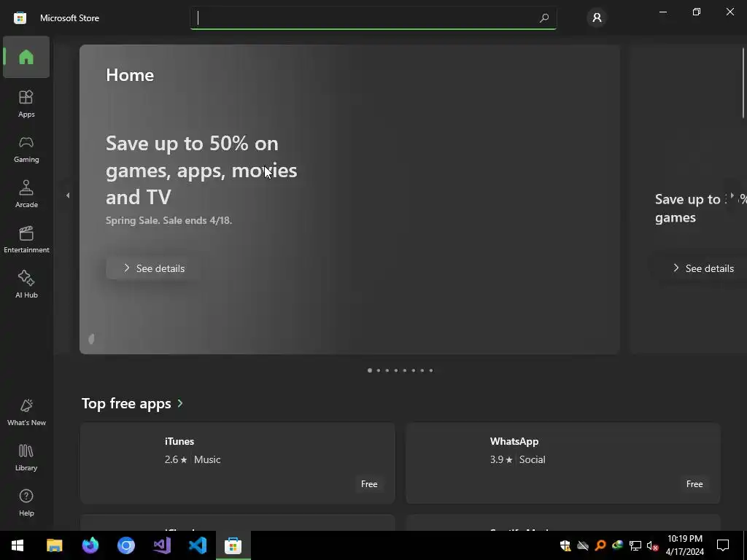Open the notification center icon
The image size is (747, 560).
click(723, 545)
